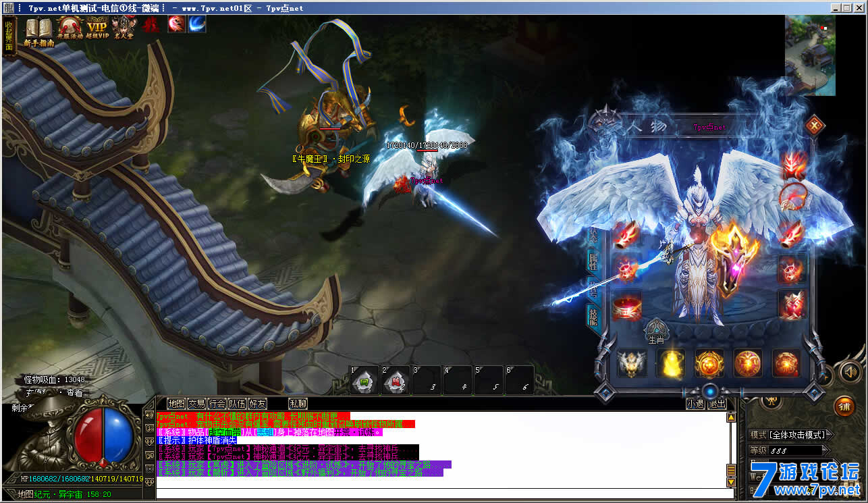This screenshot has height=503, width=868.
Task: Select the yellow flame item slot
Action: 671,363
